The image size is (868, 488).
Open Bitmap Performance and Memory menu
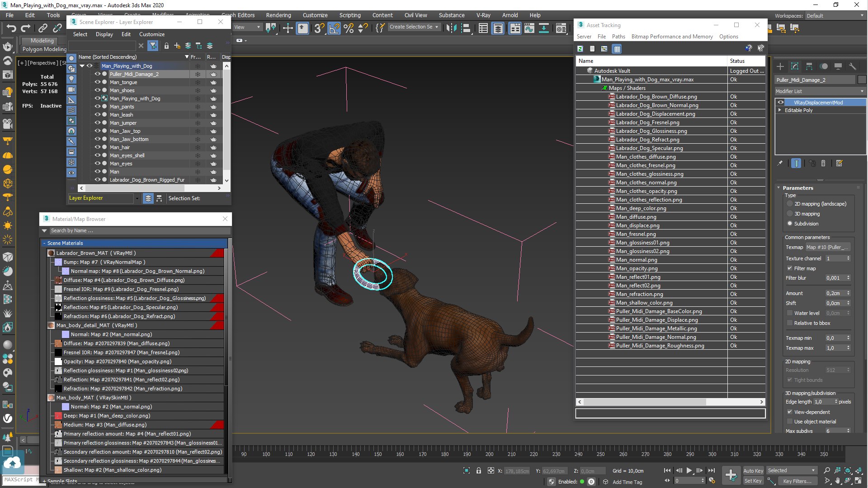coord(672,37)
